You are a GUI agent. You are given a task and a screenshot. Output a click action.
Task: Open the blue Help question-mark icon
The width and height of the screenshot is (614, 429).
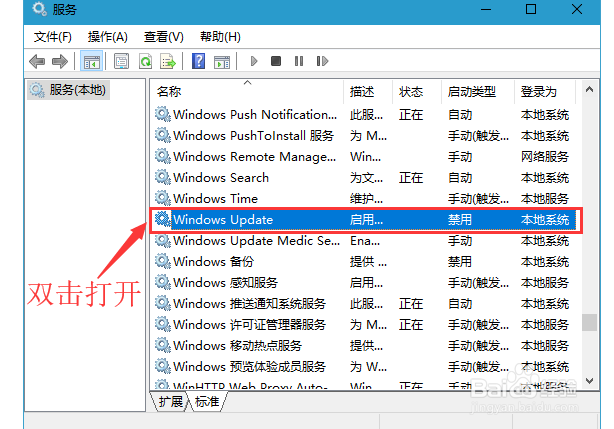(x=199, y=61)
